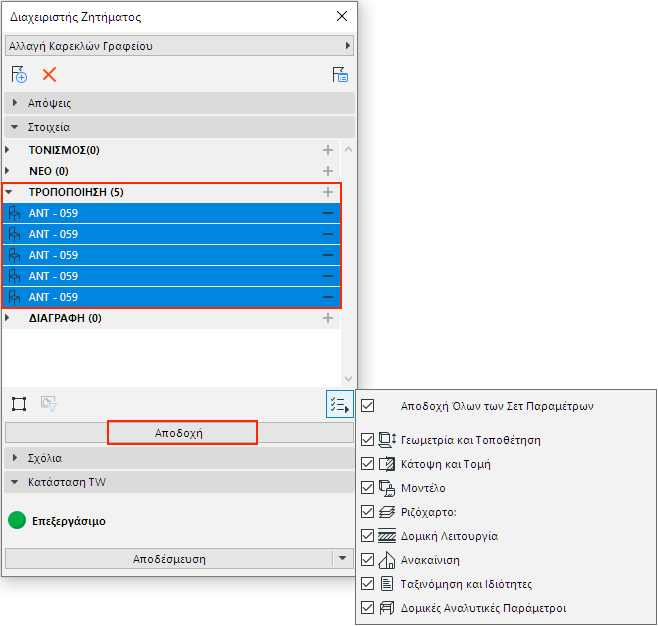Image resolution: width=658 pixels, height=626 pixels.
Task: Click the Επεξεργάσιμο status text
Action: click(x=69, y=521)
